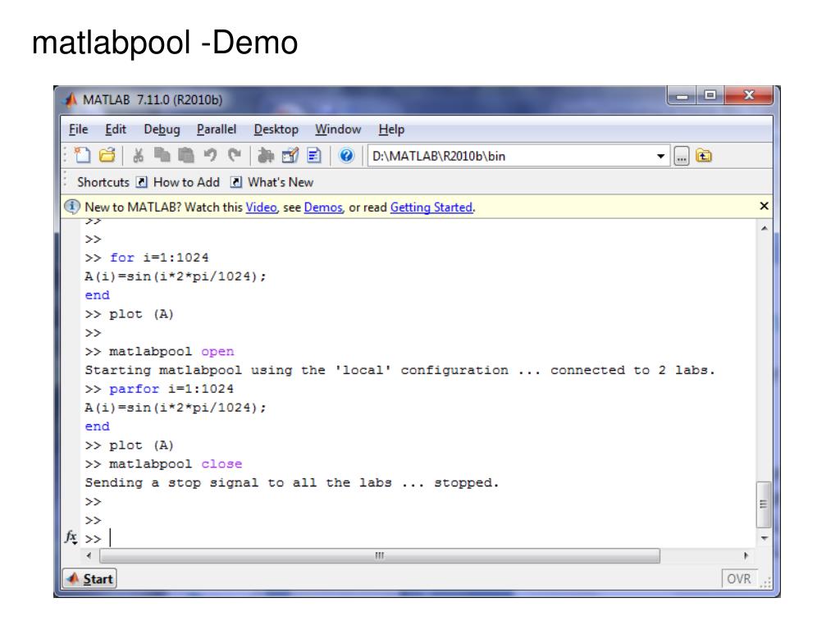
Task: Click the vertical scrollbar up arrow
Action: click(x=765, y=228)
